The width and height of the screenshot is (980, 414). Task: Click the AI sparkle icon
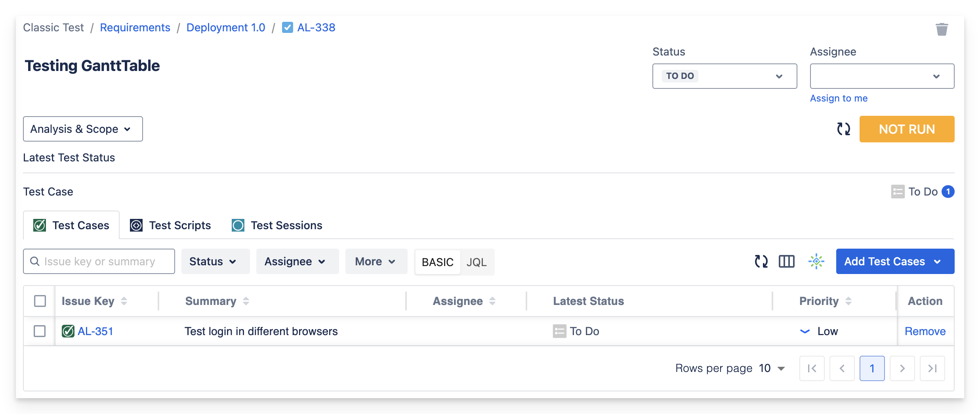(x=816, y=261)
